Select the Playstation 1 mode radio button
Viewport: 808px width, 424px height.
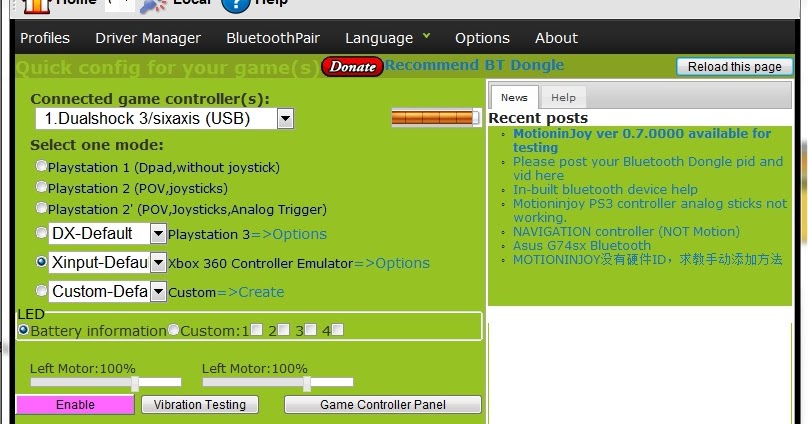click(x=41, y=166)
